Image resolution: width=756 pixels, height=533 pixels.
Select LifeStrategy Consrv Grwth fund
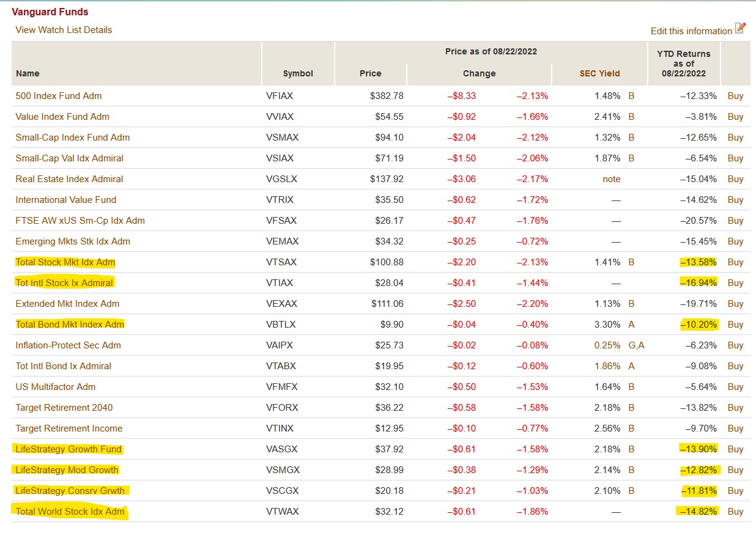[x=70, y=491]
